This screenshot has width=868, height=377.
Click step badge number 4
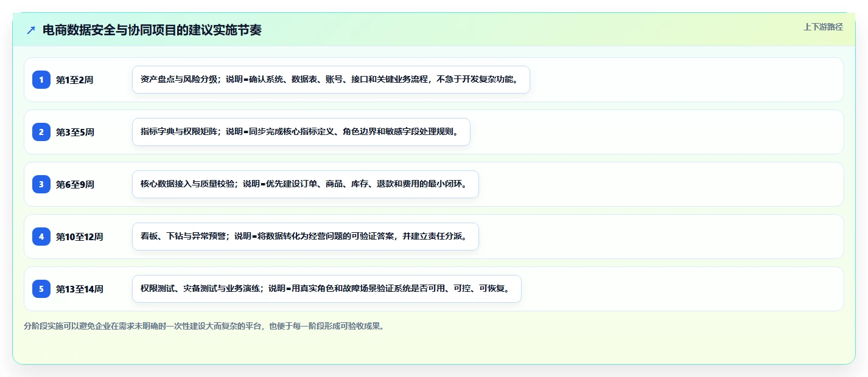click(x=41, y=237)
